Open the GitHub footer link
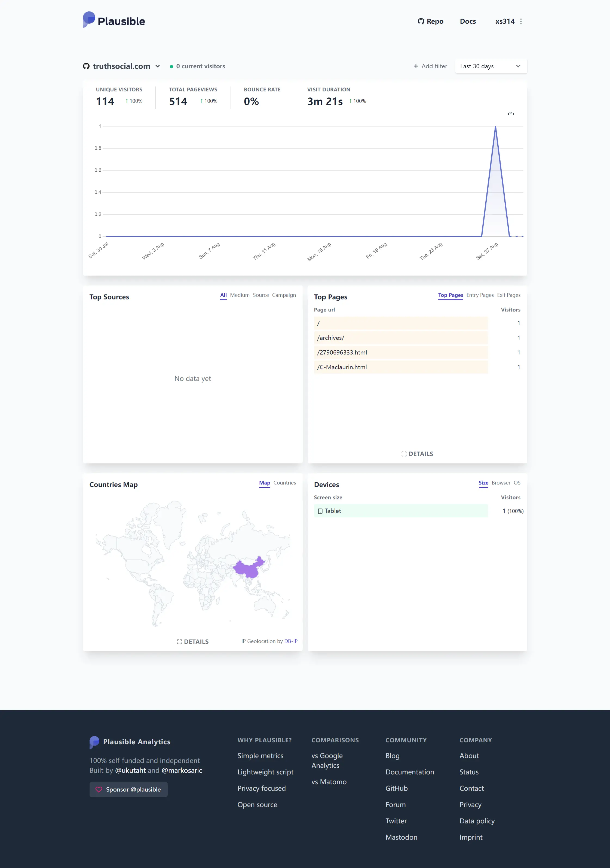610x868 pixels. click(x=397, y=789)
